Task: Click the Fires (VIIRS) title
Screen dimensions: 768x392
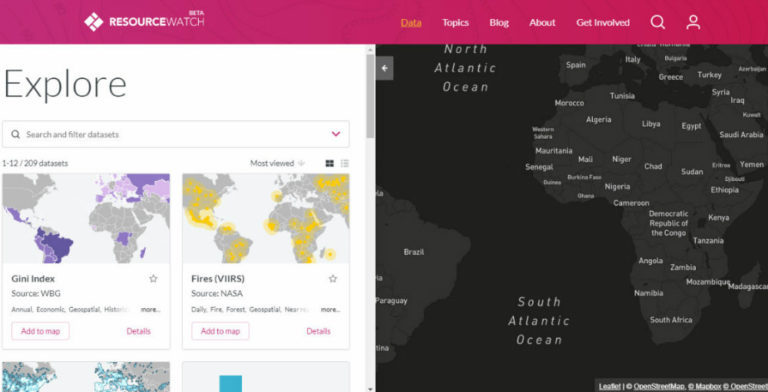Action: click(218, 279)
